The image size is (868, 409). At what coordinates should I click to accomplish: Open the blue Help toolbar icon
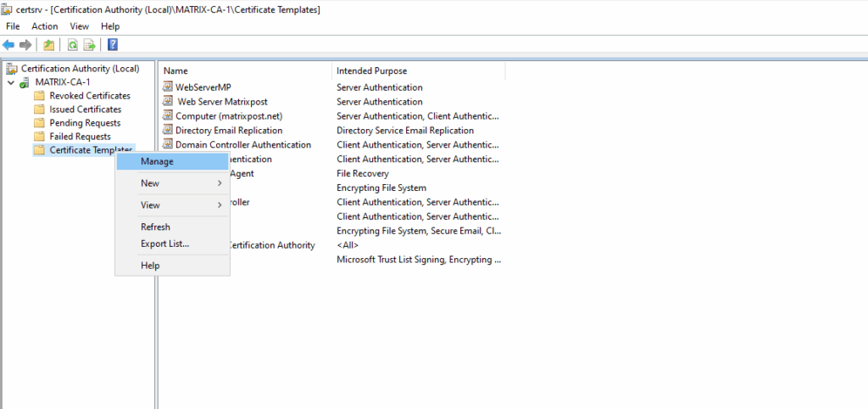(x=113, y=45)
